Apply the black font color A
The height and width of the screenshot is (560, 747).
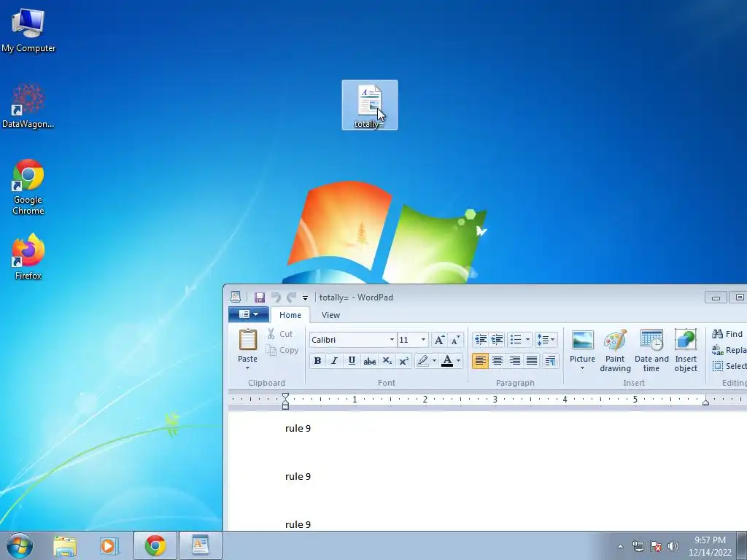coord(447,360)
